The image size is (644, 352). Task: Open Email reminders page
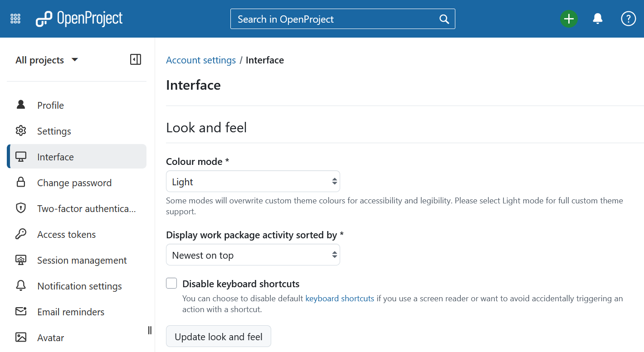77,312
